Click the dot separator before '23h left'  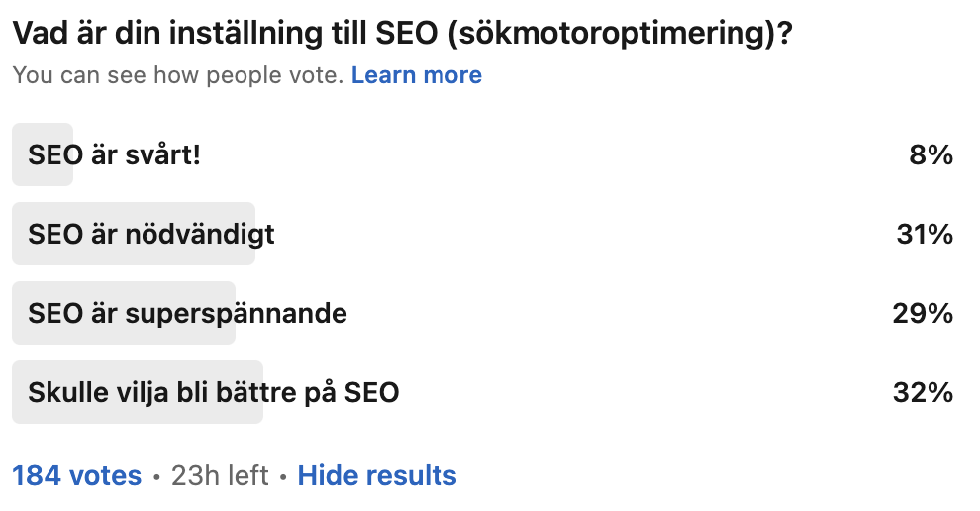pyautogui.click(x=156, y=476)
